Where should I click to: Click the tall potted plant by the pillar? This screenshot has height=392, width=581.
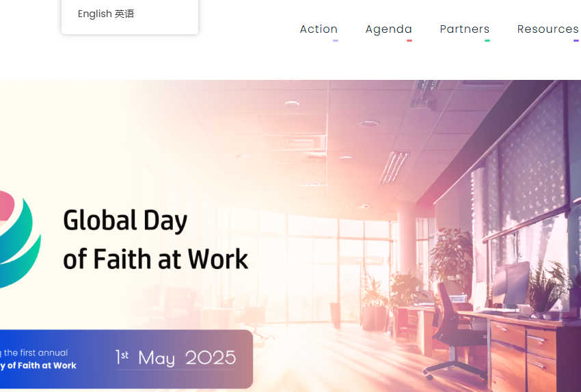[x=451, y=260]
